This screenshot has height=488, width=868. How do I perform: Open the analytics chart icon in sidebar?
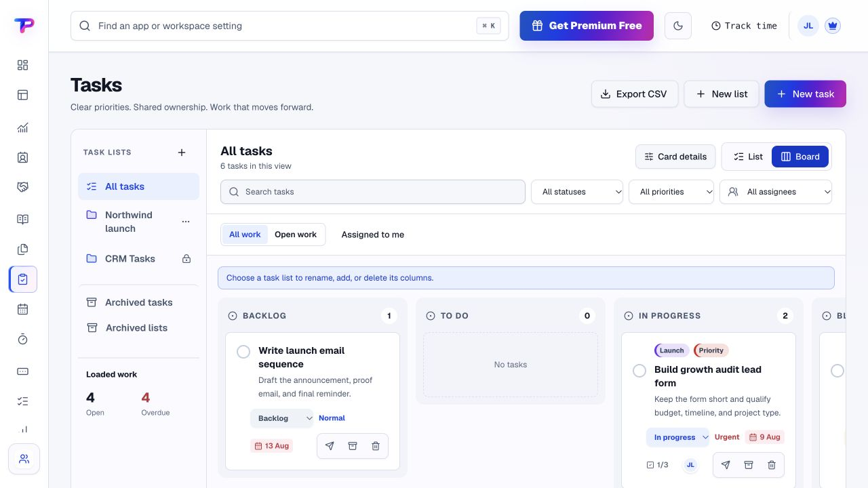[x=22, y=127]
